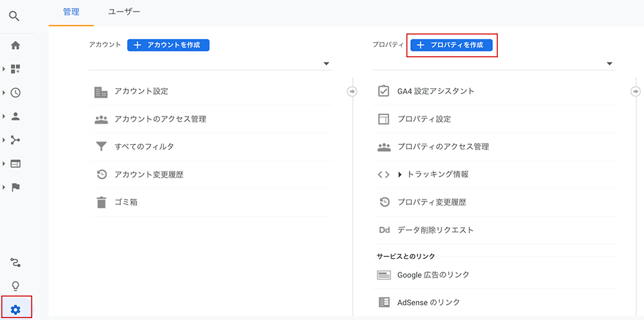Click the building icon for account settings
This screenshot has height=320, width=644.
click(x=100, y=92)
